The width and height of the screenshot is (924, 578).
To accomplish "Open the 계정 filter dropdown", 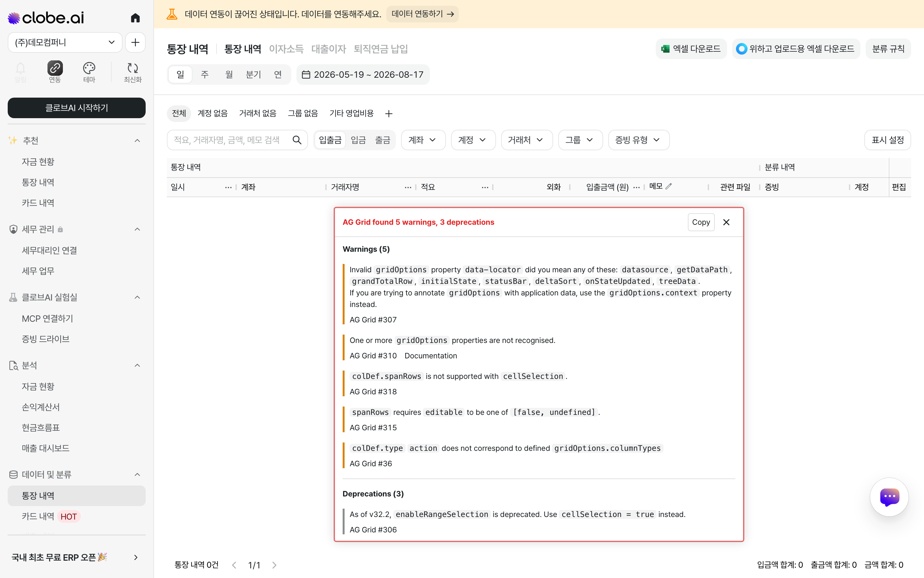I will (x=473, y=140).
